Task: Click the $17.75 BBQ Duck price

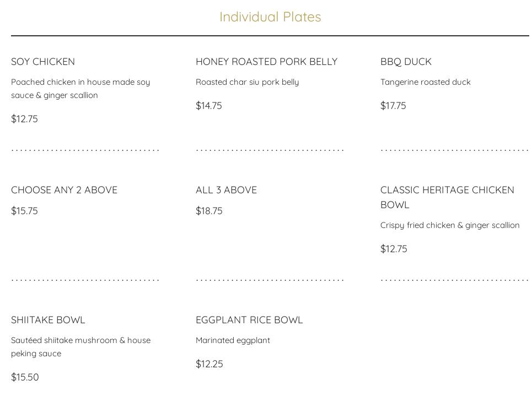Action: [x=393, y=106]
